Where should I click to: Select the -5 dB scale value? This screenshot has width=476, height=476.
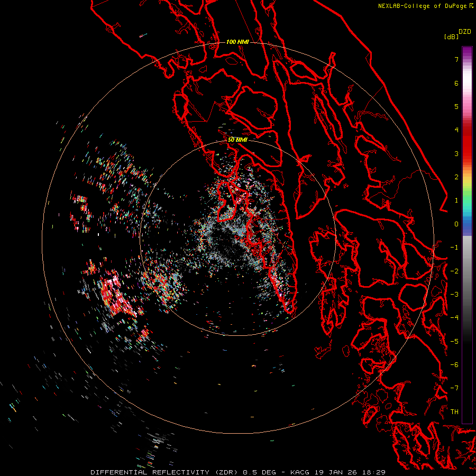coord(454,341)
